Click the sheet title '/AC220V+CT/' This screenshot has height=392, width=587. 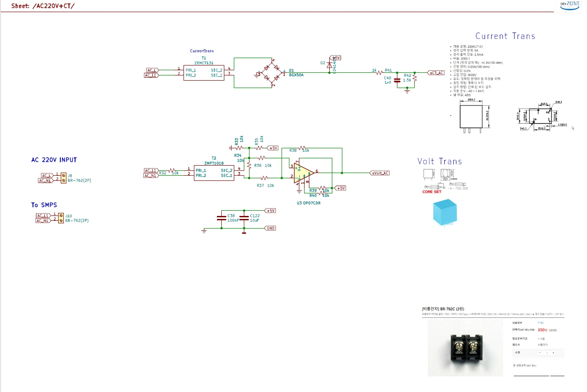click(x=53, y=6)
